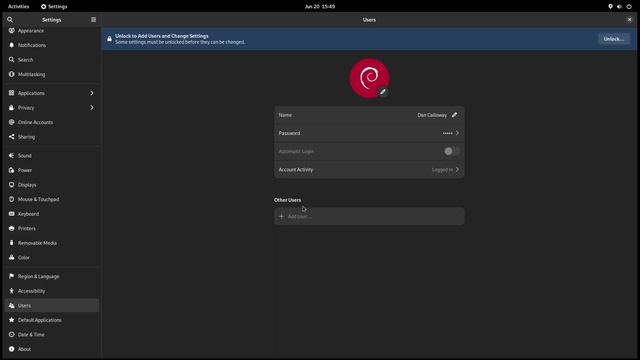The width and height of the screenshot is (640, 360).
Task: Click the Debian swirl user avatar
Action: click(369, 78)
